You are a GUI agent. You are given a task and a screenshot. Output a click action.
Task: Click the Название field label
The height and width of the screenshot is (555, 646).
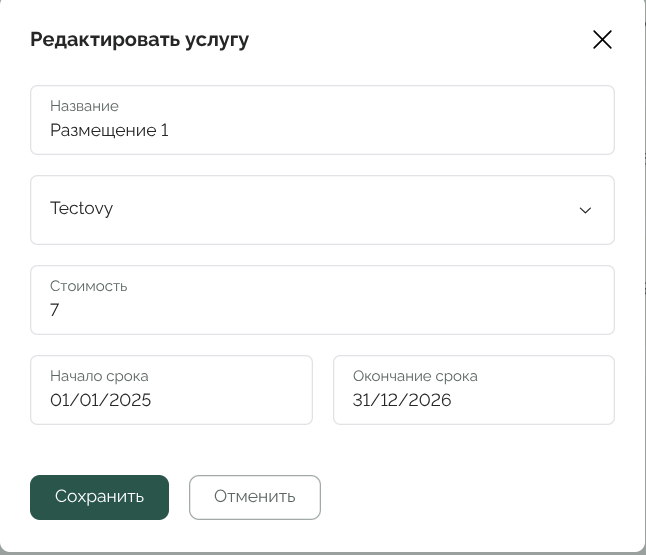pos(84,106)
